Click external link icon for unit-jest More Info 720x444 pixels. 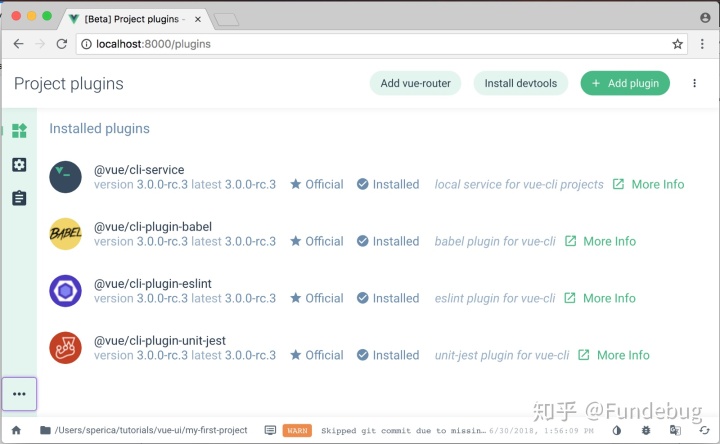click(584, 355)
